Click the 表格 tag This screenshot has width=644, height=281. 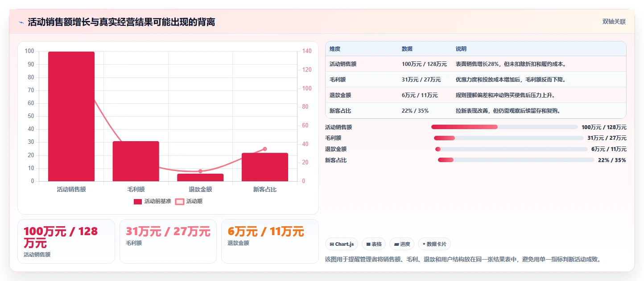[374, 244]
